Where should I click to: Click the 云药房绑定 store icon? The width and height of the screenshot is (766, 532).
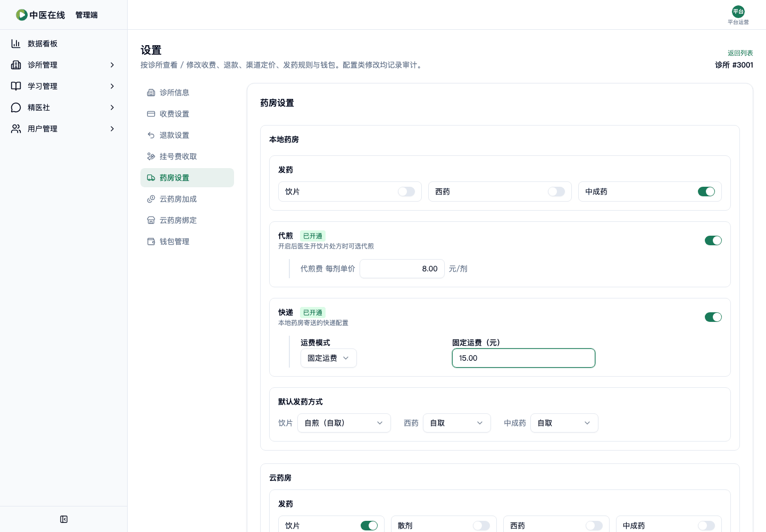coord(151,220)
